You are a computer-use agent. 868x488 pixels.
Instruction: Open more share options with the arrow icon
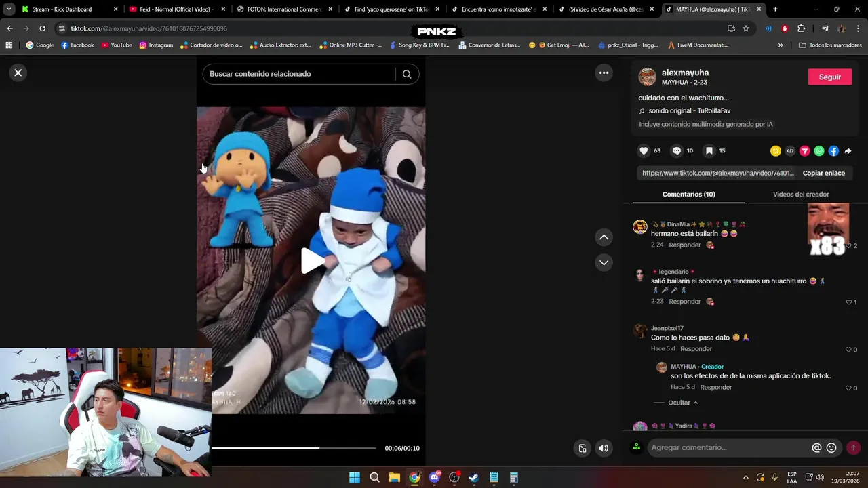pos(848,151)
